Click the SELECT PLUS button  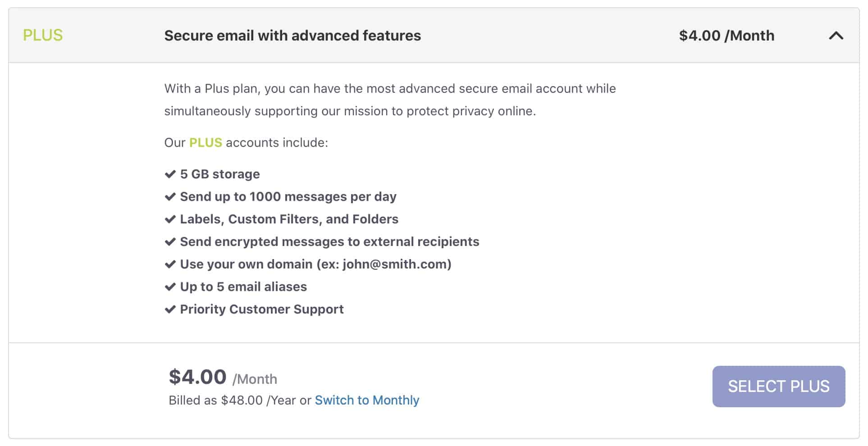[778, 387]
